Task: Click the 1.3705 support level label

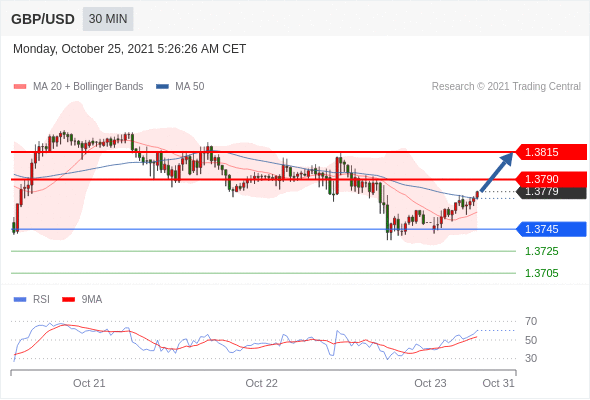Action: pos(541,273)
